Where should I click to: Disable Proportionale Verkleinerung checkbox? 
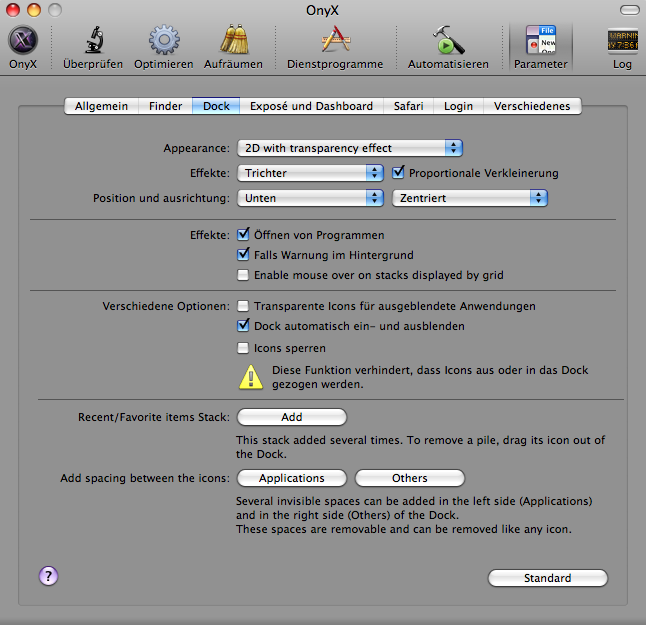click(399, 173)
